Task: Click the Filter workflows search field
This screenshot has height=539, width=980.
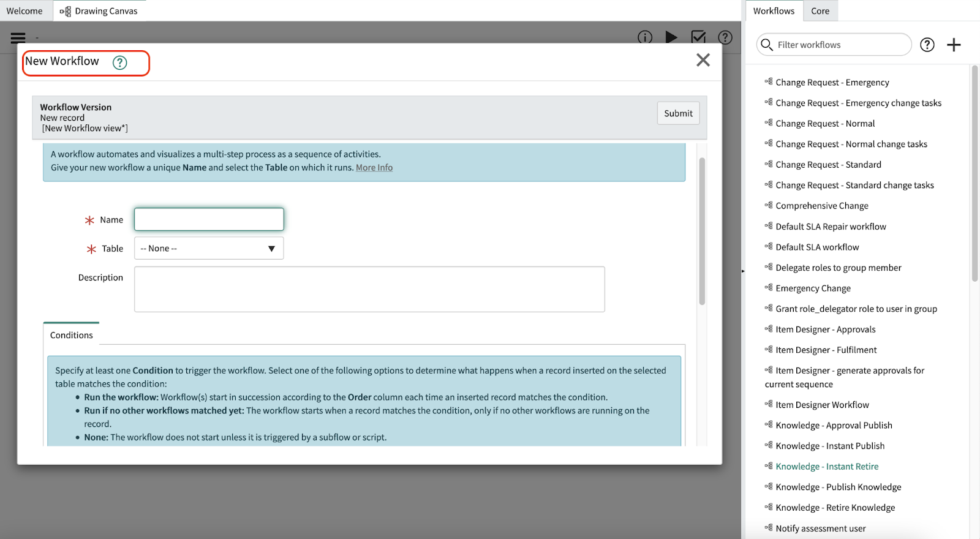Action: 834,45
